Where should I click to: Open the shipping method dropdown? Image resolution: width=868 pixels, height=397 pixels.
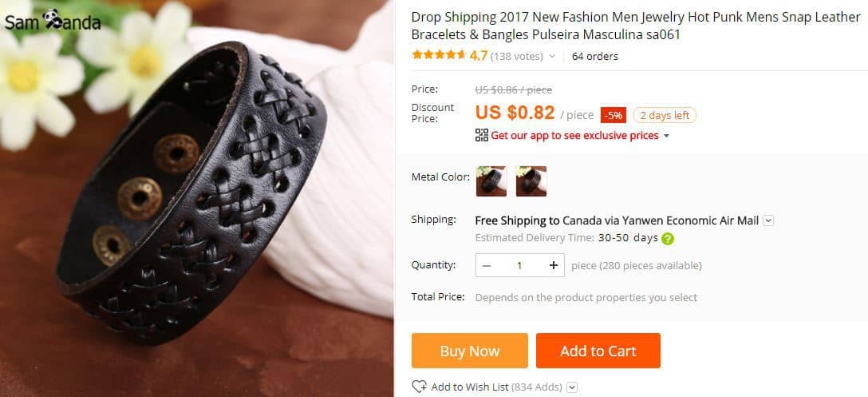point(768,220)
